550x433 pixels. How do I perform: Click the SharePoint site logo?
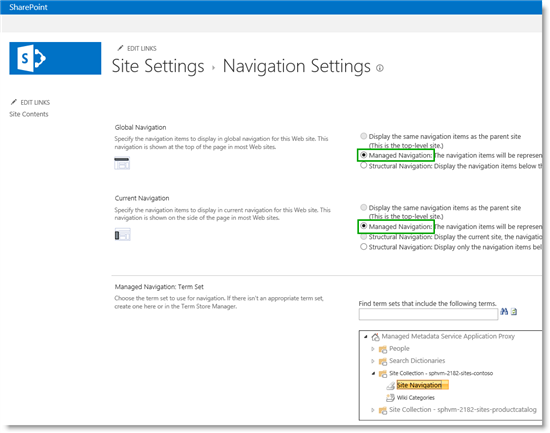(55, 58)
